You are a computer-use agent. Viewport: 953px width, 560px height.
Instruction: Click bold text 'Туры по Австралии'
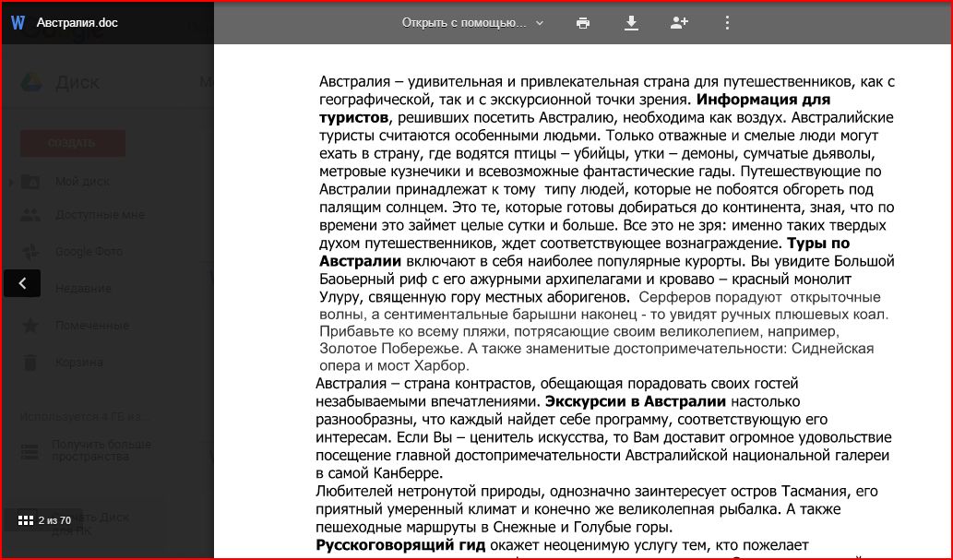(585, 253)
